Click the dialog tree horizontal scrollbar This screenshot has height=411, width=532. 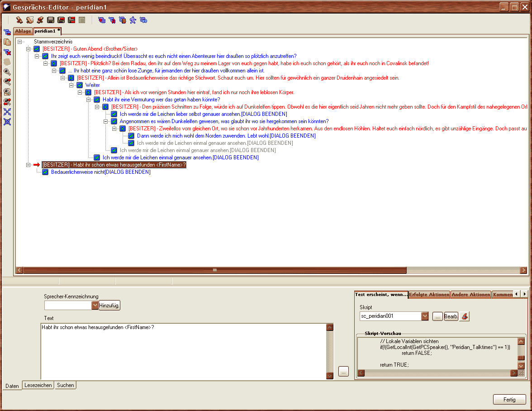click(x=271, y=270)
